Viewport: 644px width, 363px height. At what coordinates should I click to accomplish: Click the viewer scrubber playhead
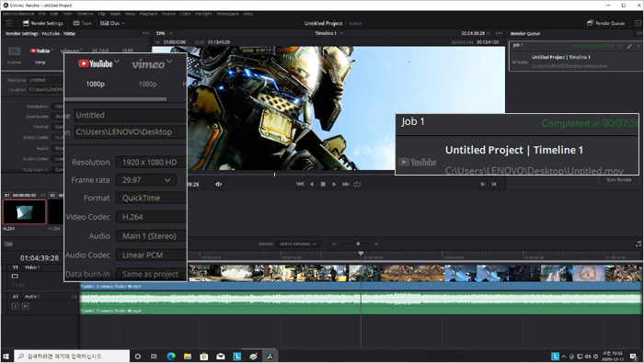pyautogui.click(x=274, y=175)
